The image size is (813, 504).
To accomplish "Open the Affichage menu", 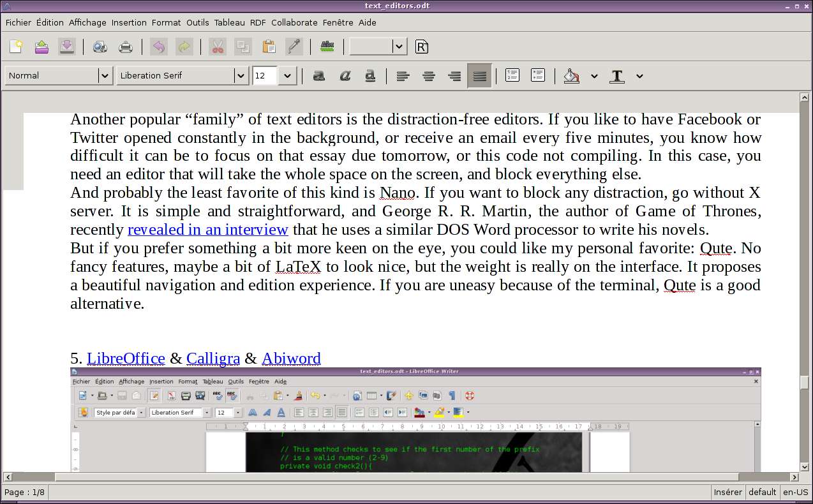I will click(87, 22).
